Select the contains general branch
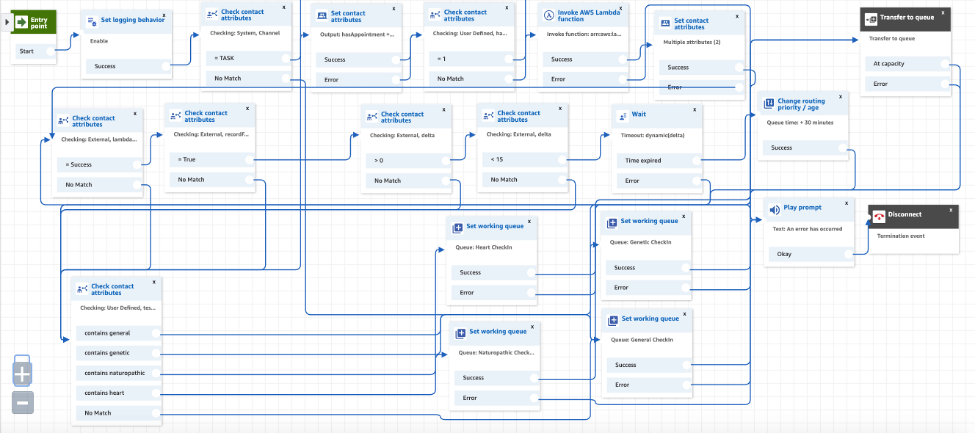 pyautogui.click(x=118, y=333)
